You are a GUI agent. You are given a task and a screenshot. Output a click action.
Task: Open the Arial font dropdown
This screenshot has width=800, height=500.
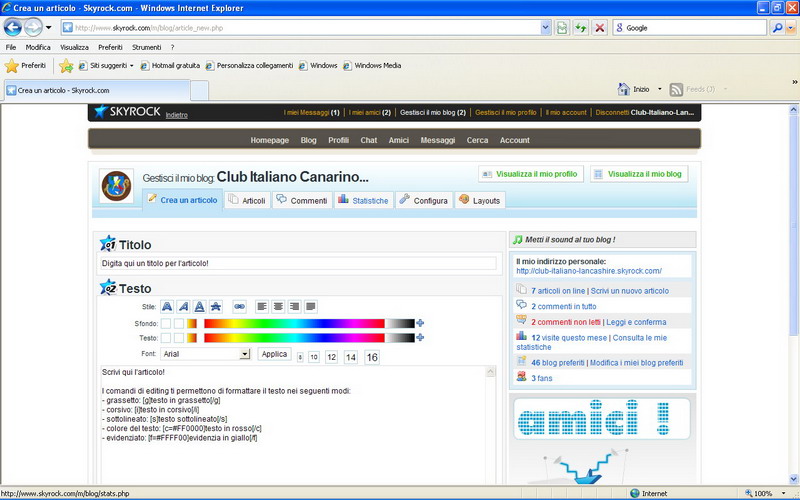point(244,354)
